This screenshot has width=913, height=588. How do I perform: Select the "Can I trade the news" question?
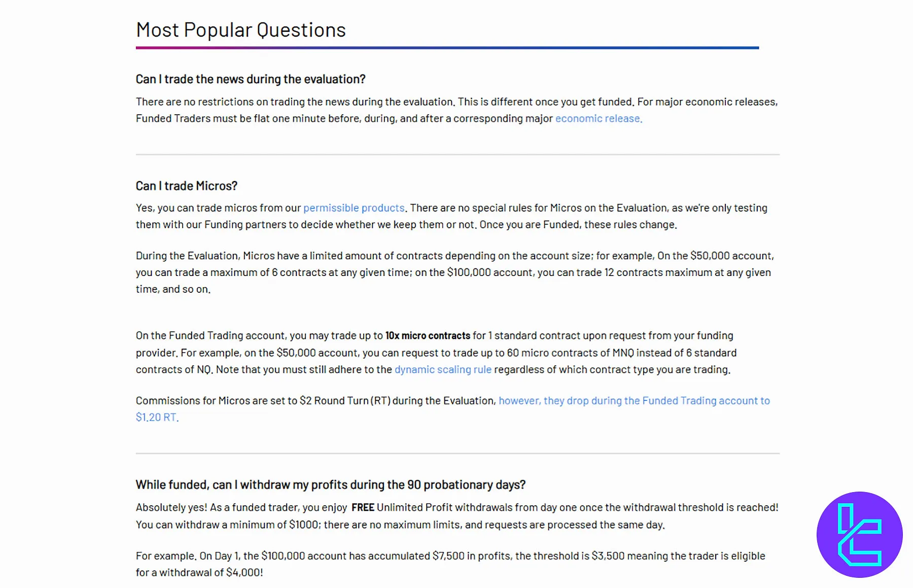click(251, 79)
